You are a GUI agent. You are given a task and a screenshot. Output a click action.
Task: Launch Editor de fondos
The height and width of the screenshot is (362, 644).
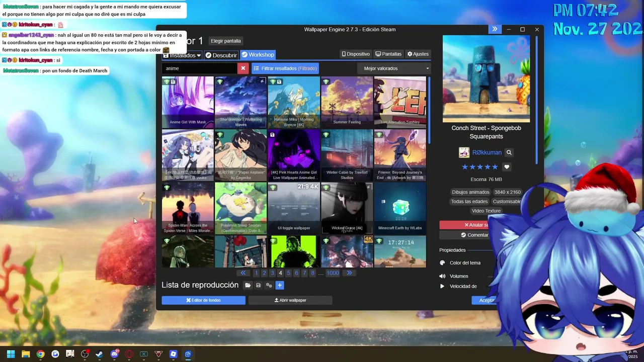coord(203,300)
